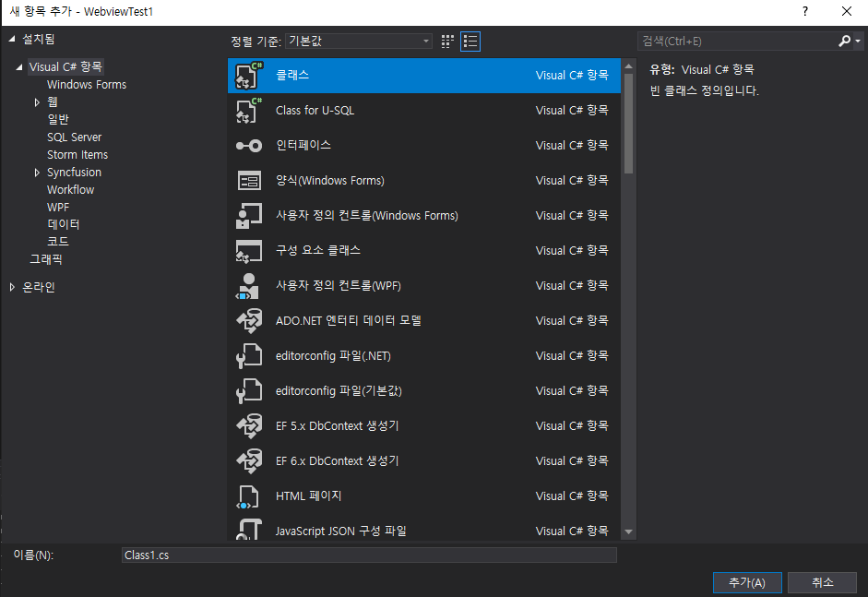The image size is (868, 597).
Task: Select the Workflow category
Action: pyautogui.click(x=70, y=189)
